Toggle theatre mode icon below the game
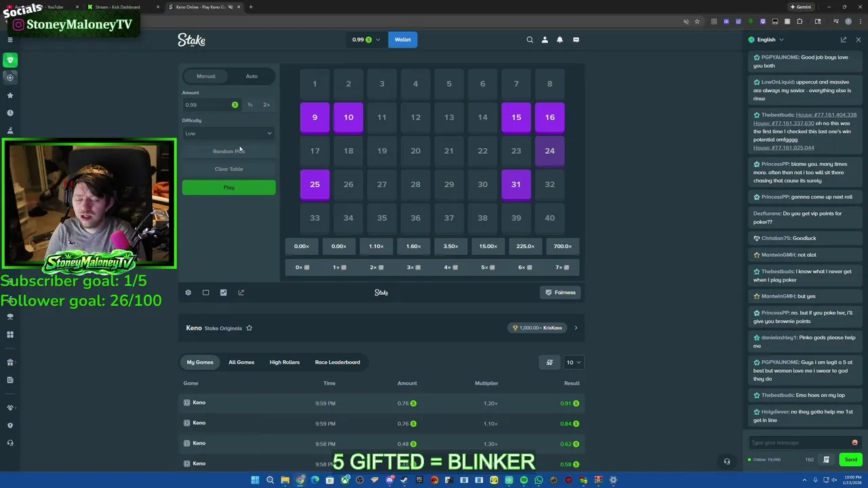Viewport: 868px width, 488px height. pyautogui.click(x=205, y=293)
